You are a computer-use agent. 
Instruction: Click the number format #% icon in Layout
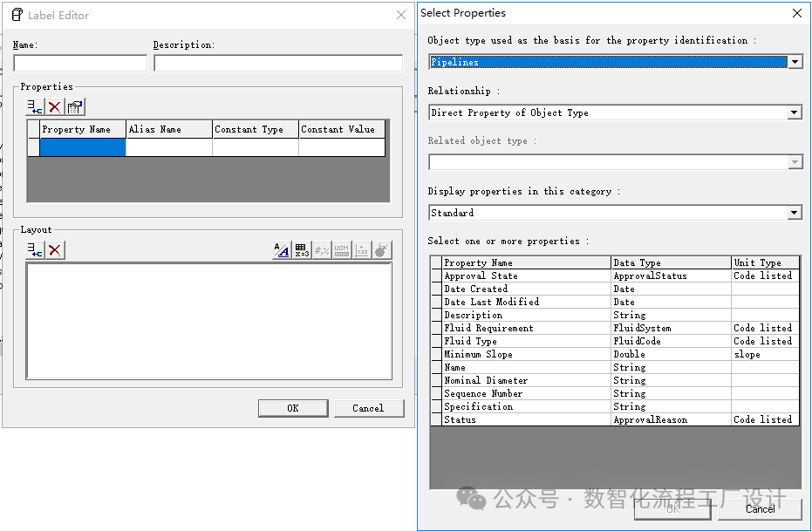(322, 250)
